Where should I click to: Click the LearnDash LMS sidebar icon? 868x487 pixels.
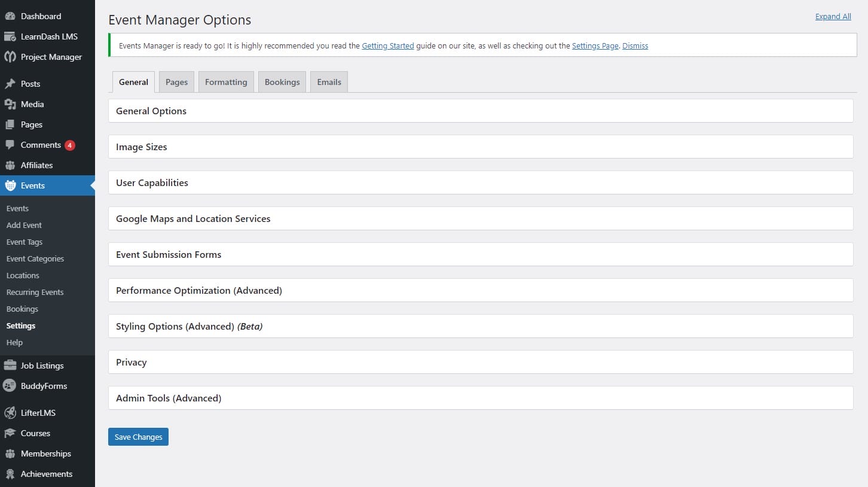point(10,36)
